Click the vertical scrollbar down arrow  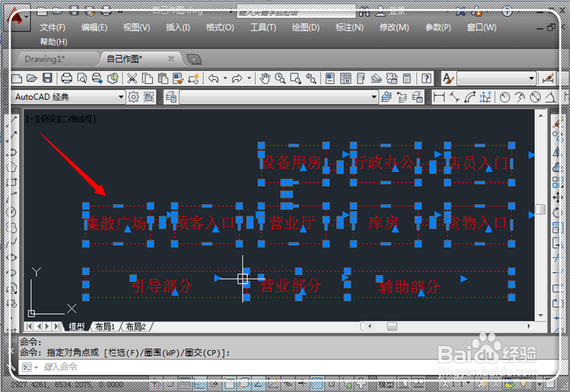[x=541, y=315]
